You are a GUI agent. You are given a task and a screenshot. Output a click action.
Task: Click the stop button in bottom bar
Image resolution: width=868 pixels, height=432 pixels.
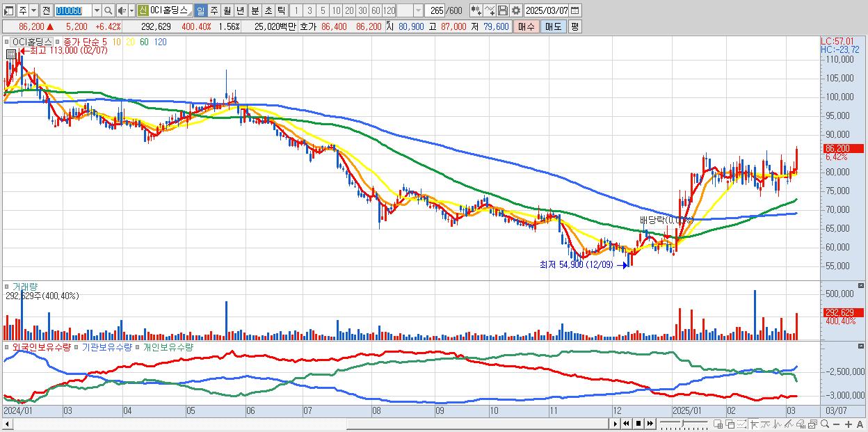tap(638, 424)
